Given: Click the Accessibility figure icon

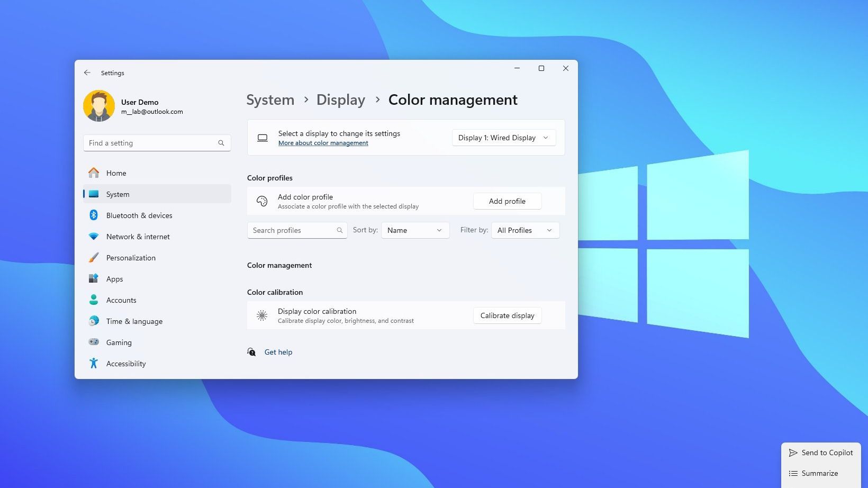Looking at the screenshot, I should tap(94, 363).
